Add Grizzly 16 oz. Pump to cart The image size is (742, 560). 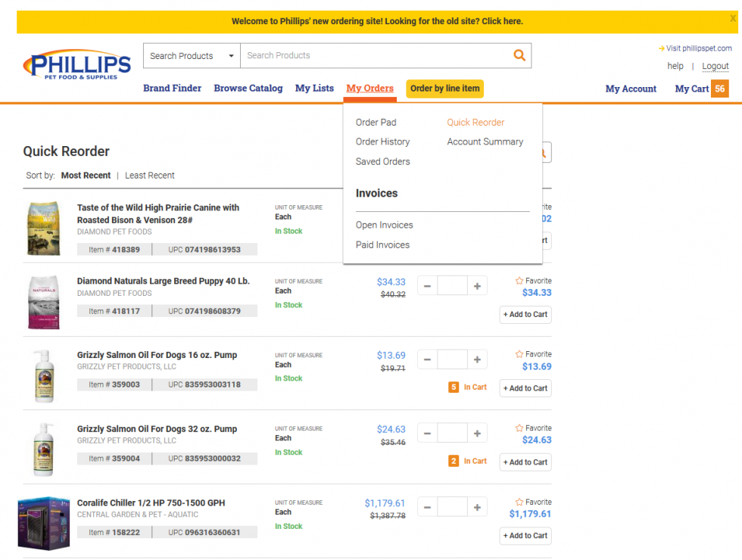525,387
